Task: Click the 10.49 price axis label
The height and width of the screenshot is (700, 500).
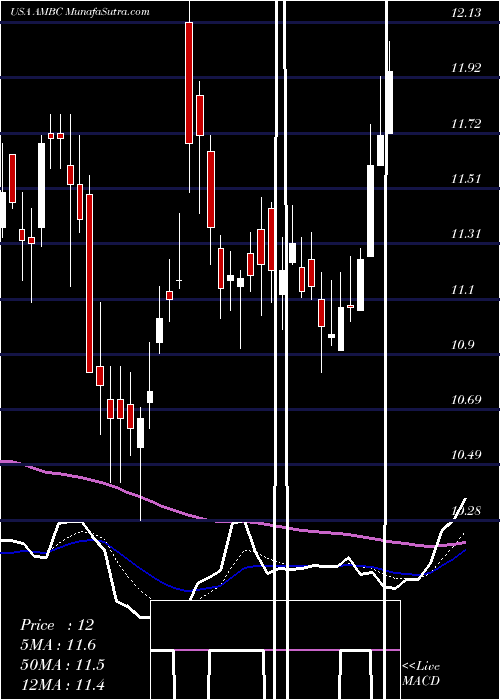Action: pos(466,454)
